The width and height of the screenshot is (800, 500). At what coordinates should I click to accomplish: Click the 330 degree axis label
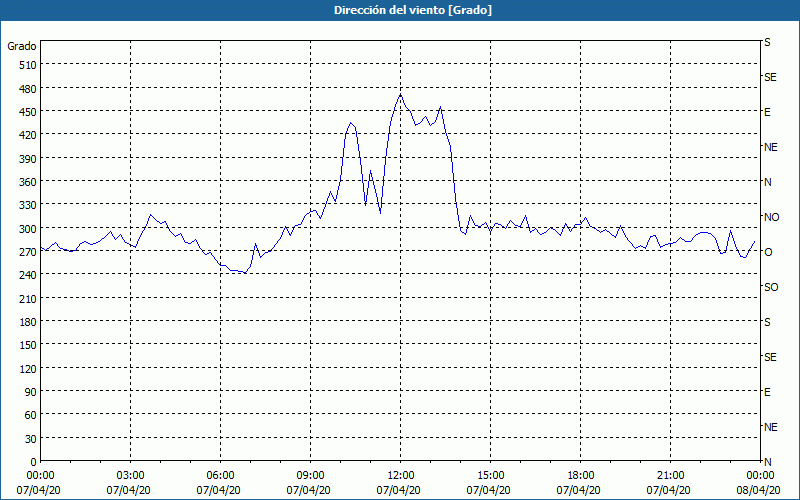pos(28,205)
